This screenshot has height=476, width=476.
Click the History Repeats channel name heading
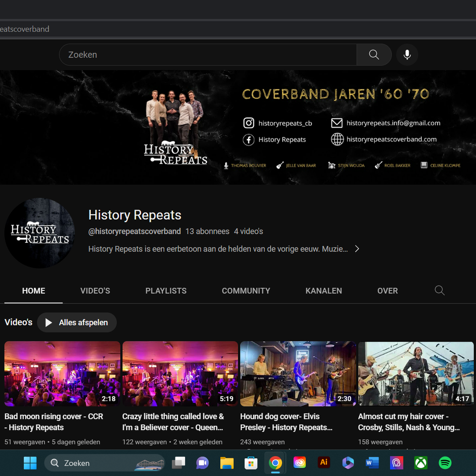(135, 215)
